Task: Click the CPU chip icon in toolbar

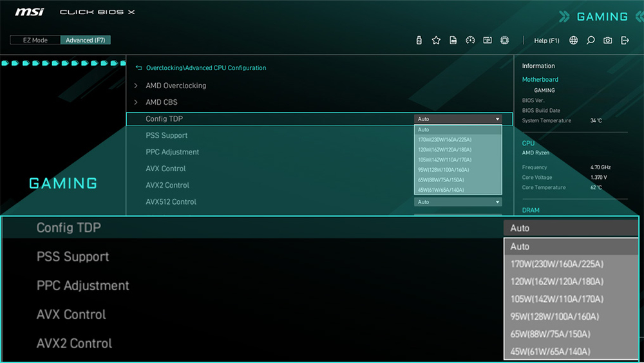Action: click(x=505, y=41)
